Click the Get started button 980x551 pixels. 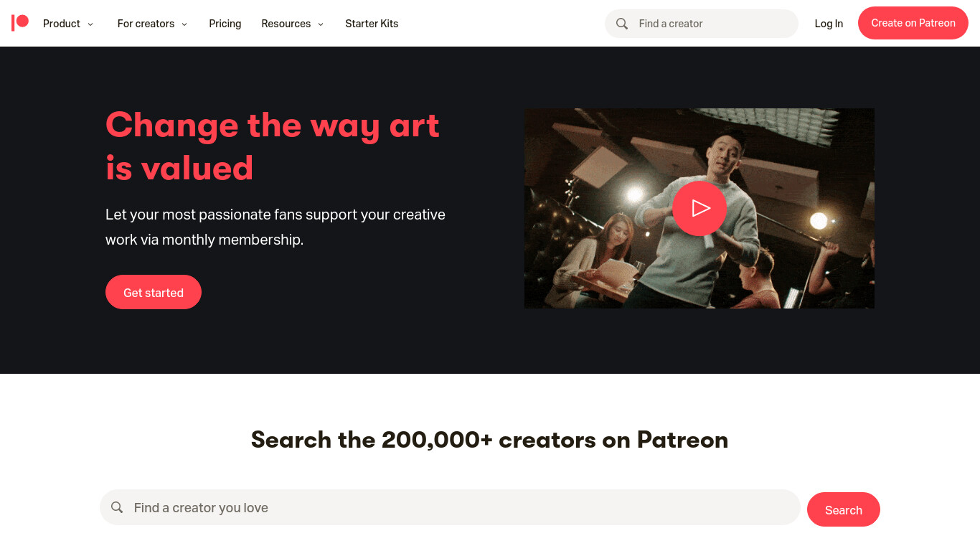(x=154, y=292)
